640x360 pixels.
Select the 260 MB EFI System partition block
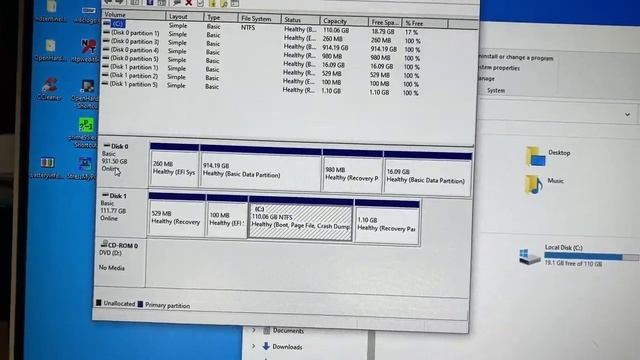[174, 165]
